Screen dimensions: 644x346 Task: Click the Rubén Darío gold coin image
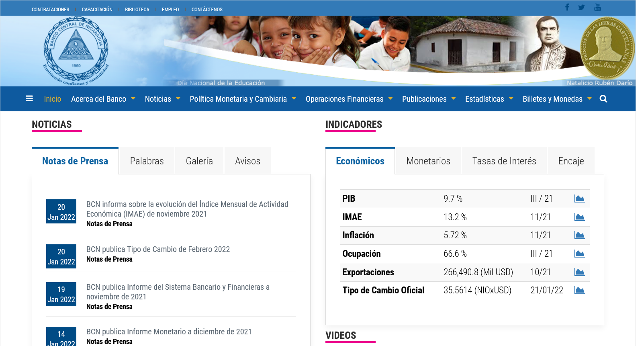[607, 48]
